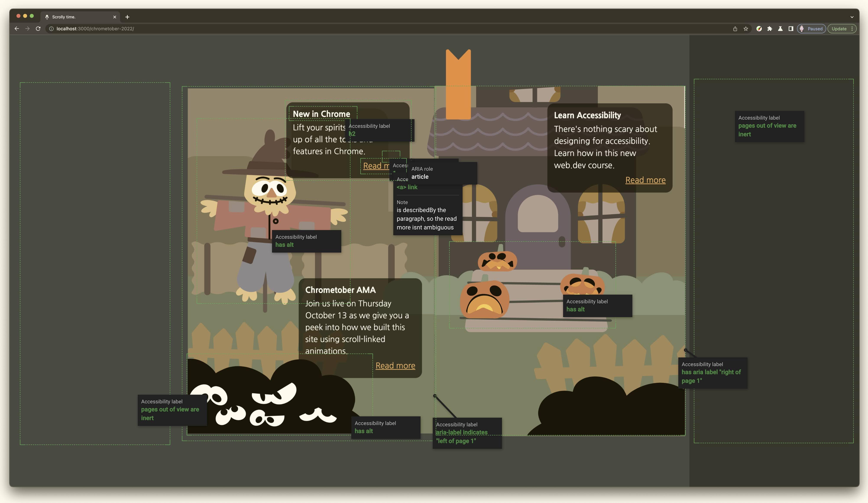Click the '<a> link' element indicator
This screenshot has width=868, height=503.
point(406,187)
